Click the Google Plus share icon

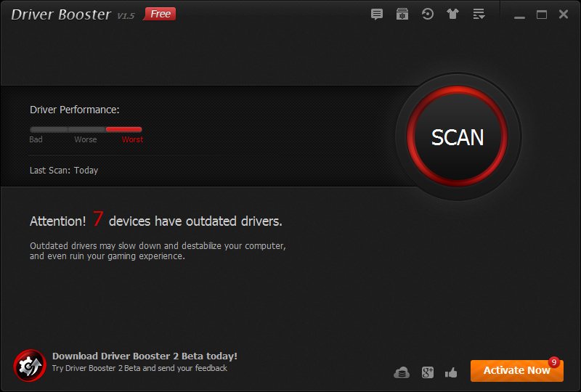427,372
